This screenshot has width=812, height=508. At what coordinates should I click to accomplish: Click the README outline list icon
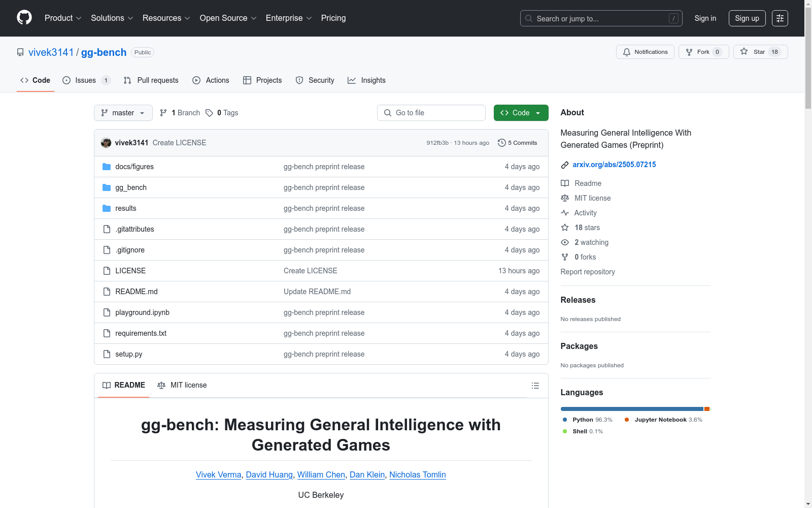click(x=535, y=386)
